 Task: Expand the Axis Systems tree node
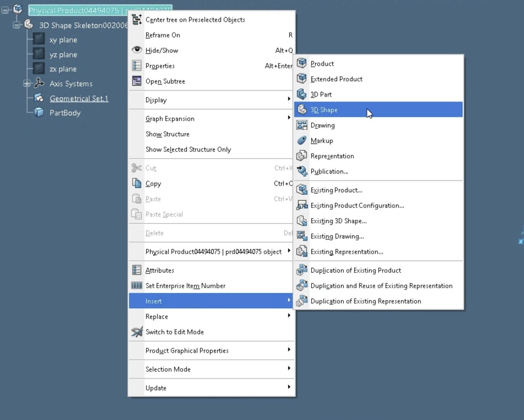(x=26, y=83)
